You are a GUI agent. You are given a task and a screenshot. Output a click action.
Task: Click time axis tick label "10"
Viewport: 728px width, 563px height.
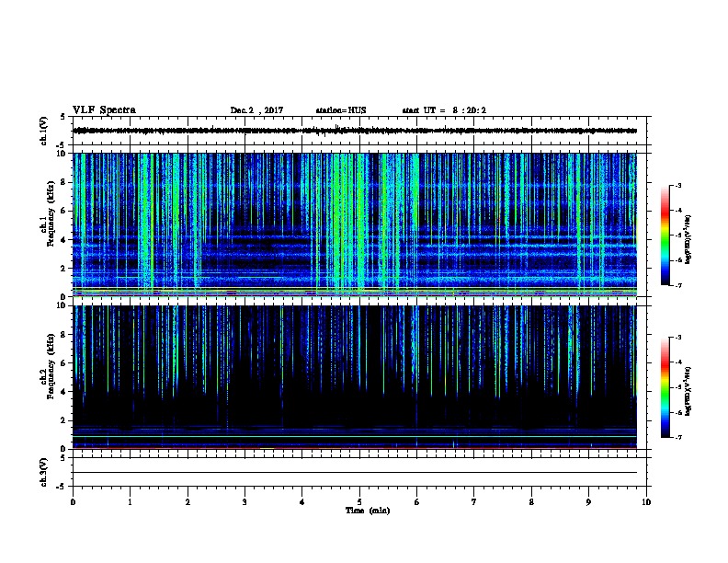pos(646,502)
